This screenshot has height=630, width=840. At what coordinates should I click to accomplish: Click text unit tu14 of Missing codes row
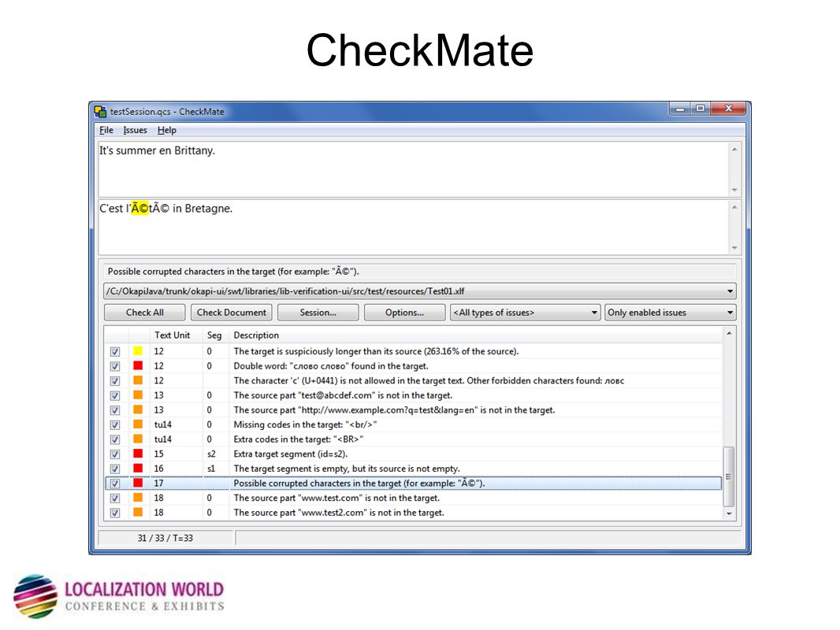163,424
